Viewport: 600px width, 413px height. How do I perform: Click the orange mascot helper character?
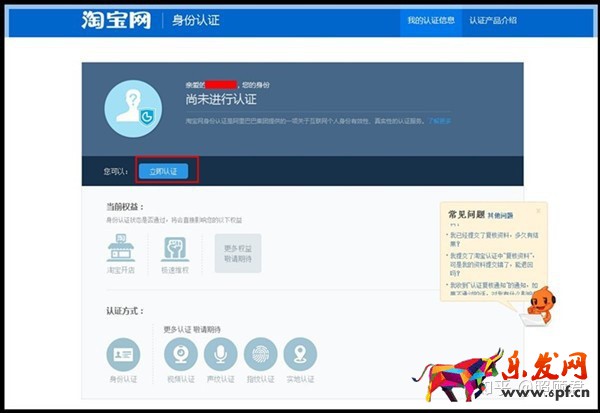coord(541,305)
